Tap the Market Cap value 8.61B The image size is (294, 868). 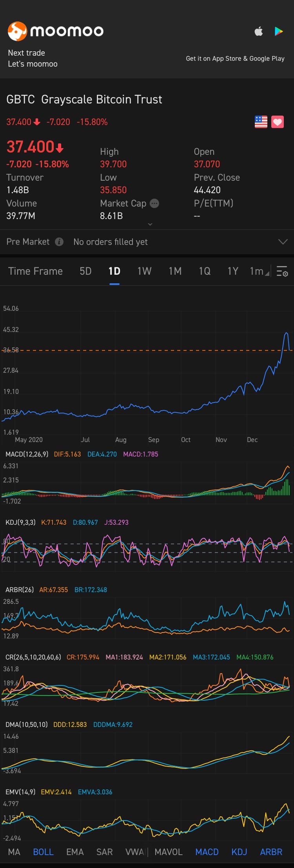pyautogui.click(x=111, y=216)
